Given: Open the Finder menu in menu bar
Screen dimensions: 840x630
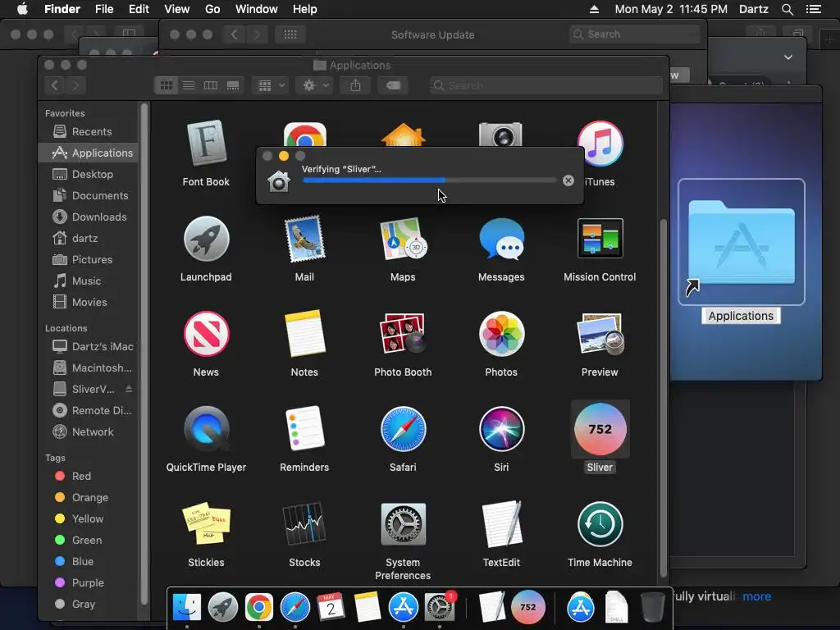Looking at the screenshot, I should (x=62, y=9).
